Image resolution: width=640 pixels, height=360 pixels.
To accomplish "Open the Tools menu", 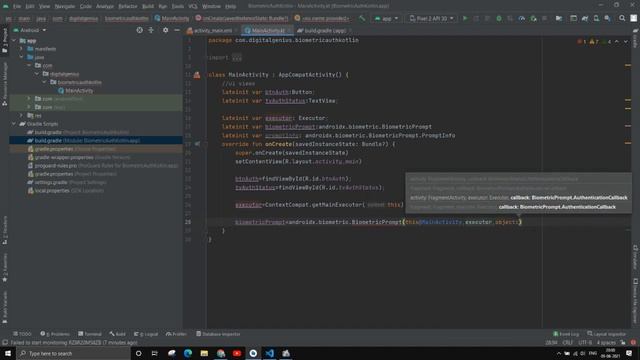I will 178,6.
